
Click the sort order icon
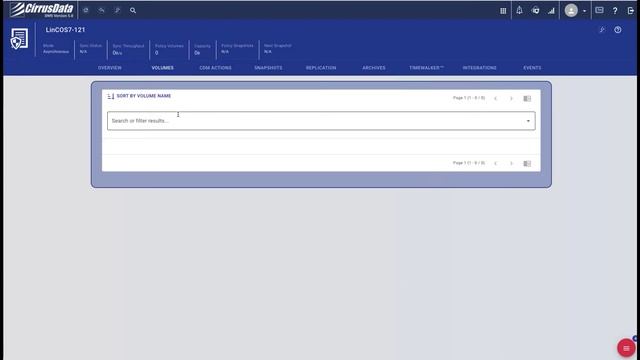(111, 96)
